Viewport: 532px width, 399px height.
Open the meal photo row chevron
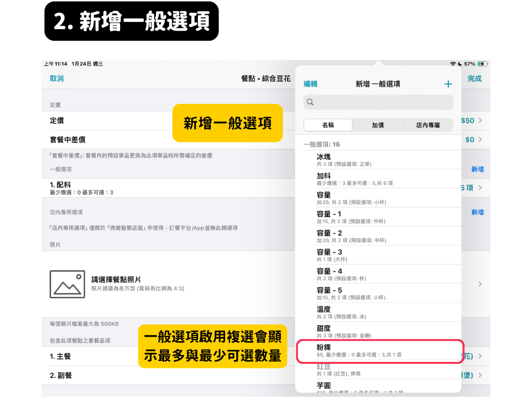(480, 284)
